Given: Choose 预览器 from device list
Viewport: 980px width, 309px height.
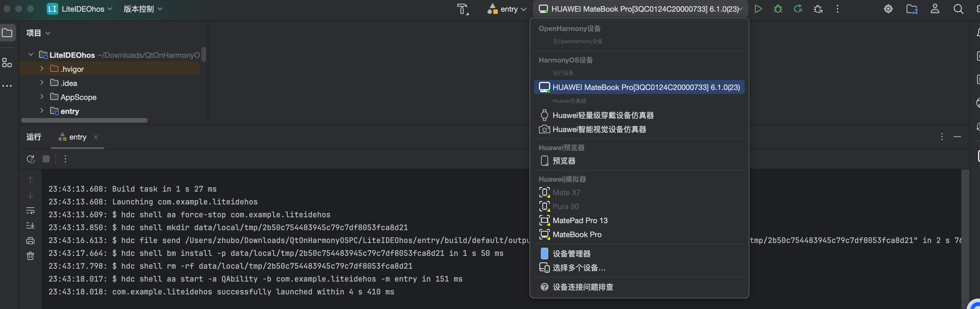Looking at the screenshot, I should coord(639,161).
